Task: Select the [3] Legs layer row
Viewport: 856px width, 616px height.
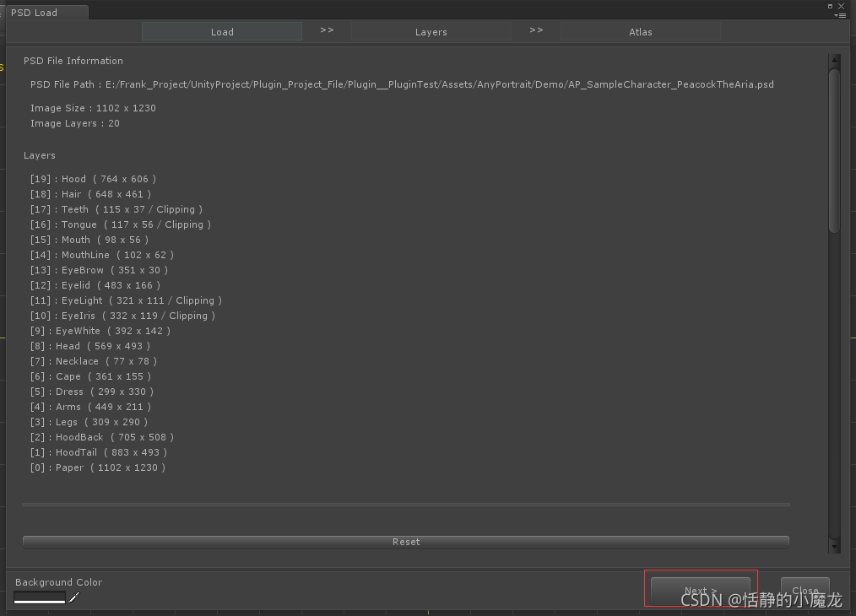Action: [x=89, y=422]
